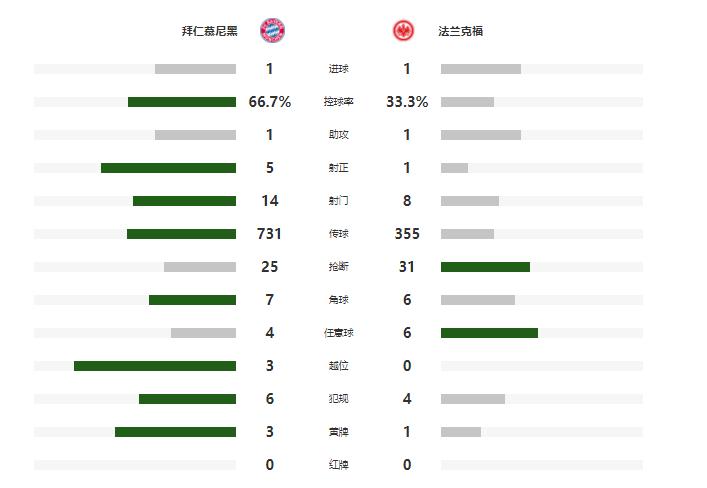Click the 731 passes value
The height and width of the screenshot is (488, 707).
(x=270, y=234)
